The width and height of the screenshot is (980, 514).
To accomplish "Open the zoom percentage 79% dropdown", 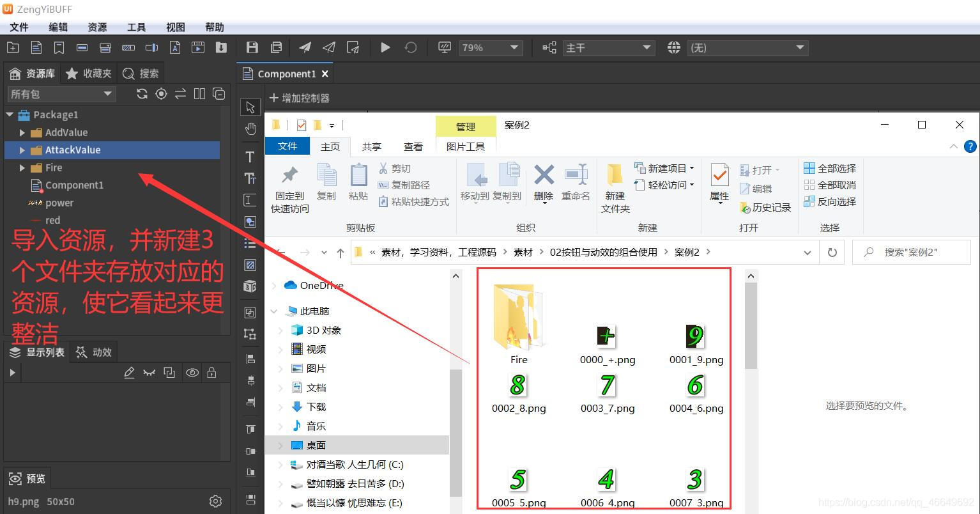I will click(x=491, y=48).
